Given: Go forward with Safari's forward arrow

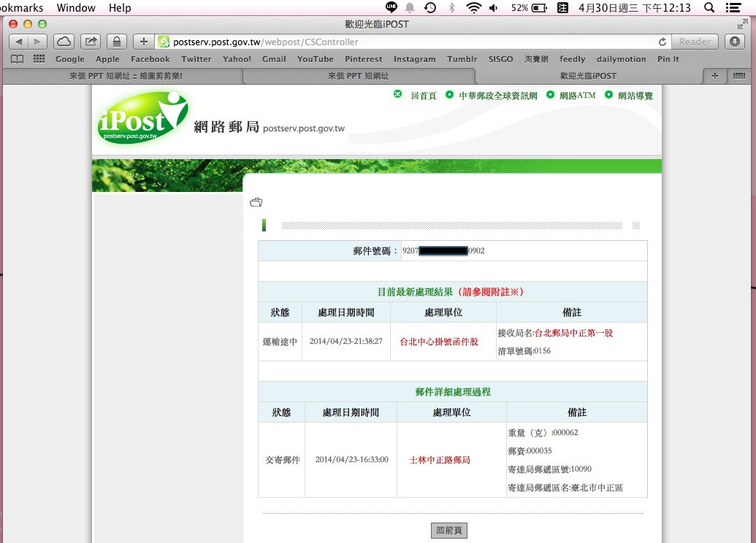Looking at the screenshot, I should tap(37, 42).
